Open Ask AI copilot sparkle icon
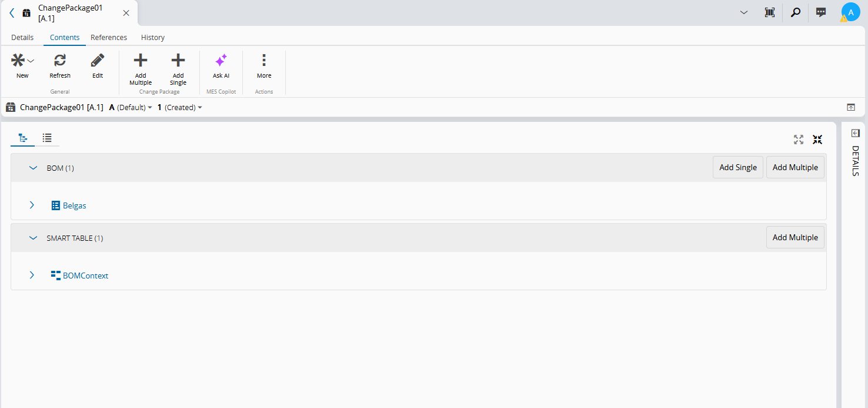Image resolution: width=868 pixels, height=408 pixels. point(221,60)
